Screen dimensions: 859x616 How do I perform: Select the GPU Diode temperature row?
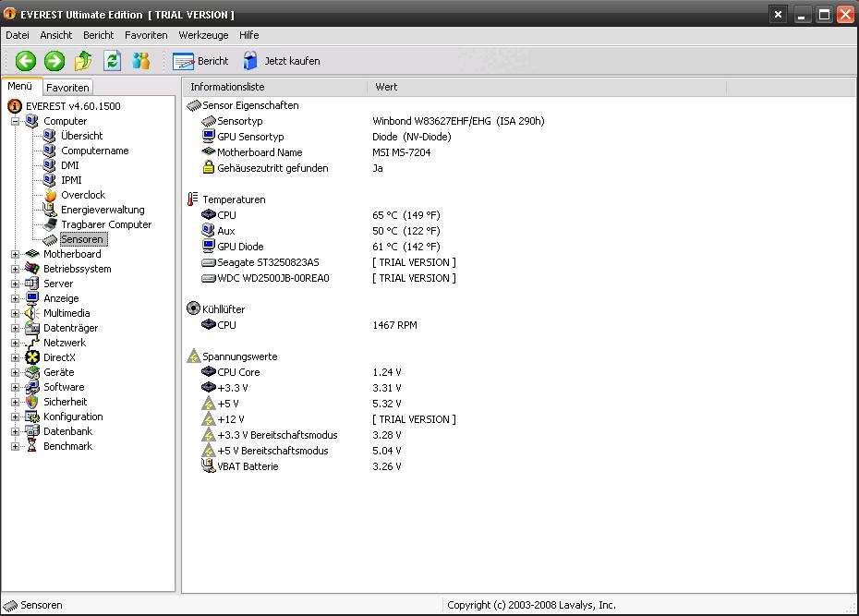click(321, 247)
